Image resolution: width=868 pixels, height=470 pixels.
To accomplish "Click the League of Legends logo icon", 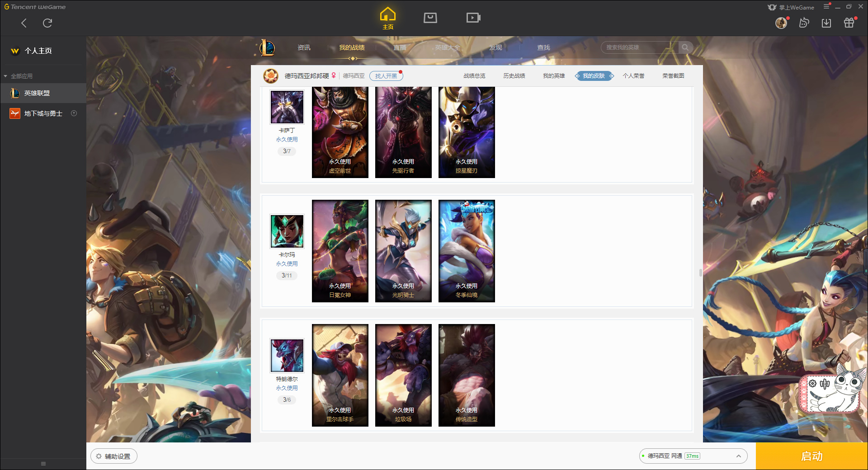I will (267, 47).
